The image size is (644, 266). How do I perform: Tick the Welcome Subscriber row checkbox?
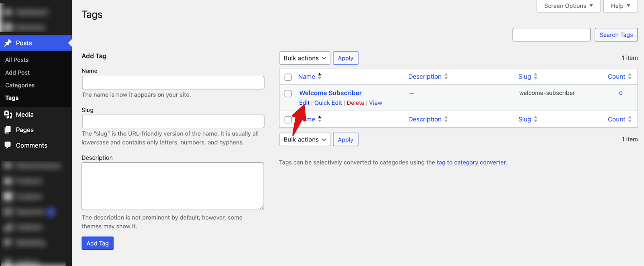coord(288,94)
